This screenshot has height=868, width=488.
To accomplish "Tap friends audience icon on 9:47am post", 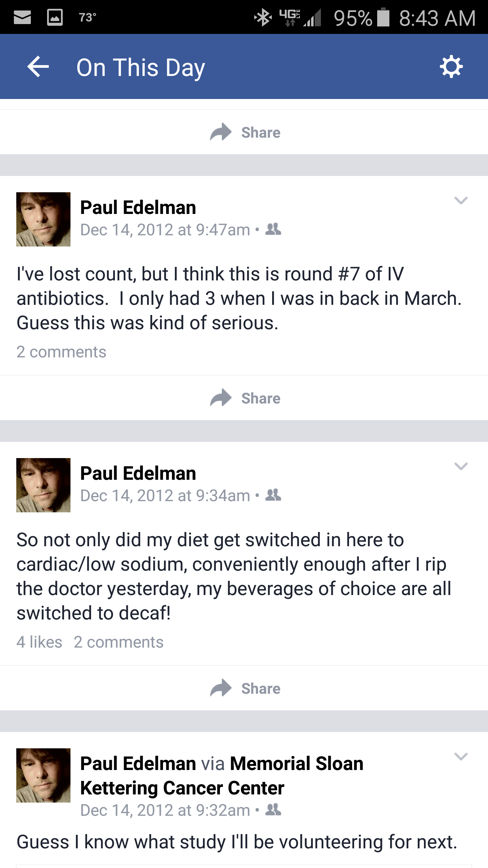I will 273,230.
